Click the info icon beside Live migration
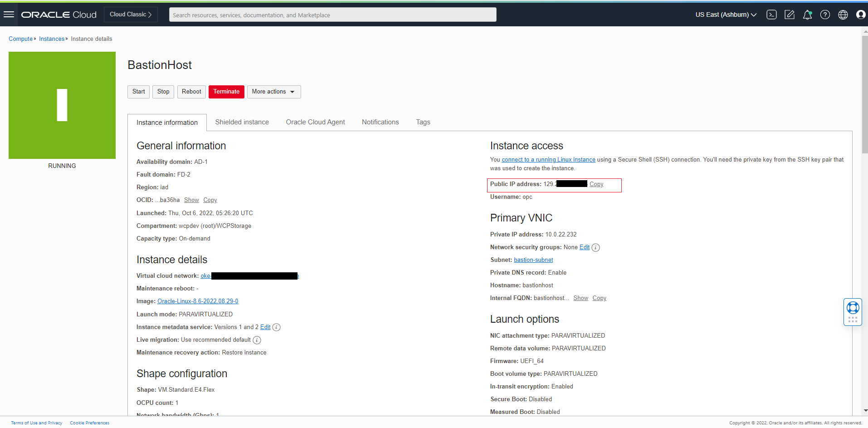 (257, 340)
